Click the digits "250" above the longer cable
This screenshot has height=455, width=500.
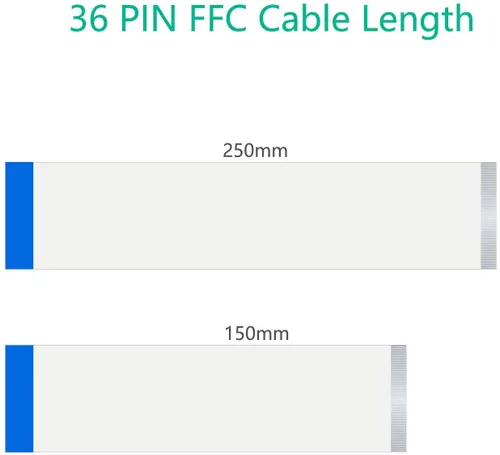pyautogui.click(x=238, y=151)
